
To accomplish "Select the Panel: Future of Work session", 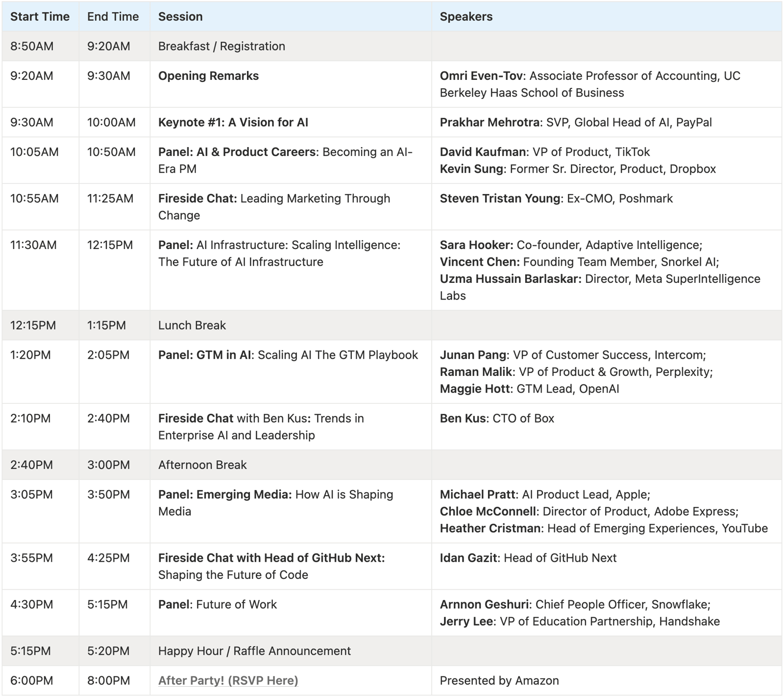I will tap(217, 604).
